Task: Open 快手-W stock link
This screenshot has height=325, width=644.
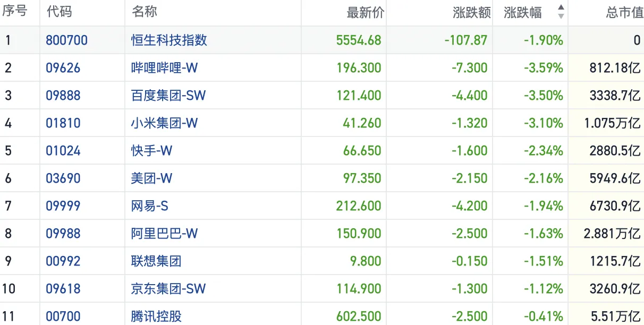Action: coord(151,151)
